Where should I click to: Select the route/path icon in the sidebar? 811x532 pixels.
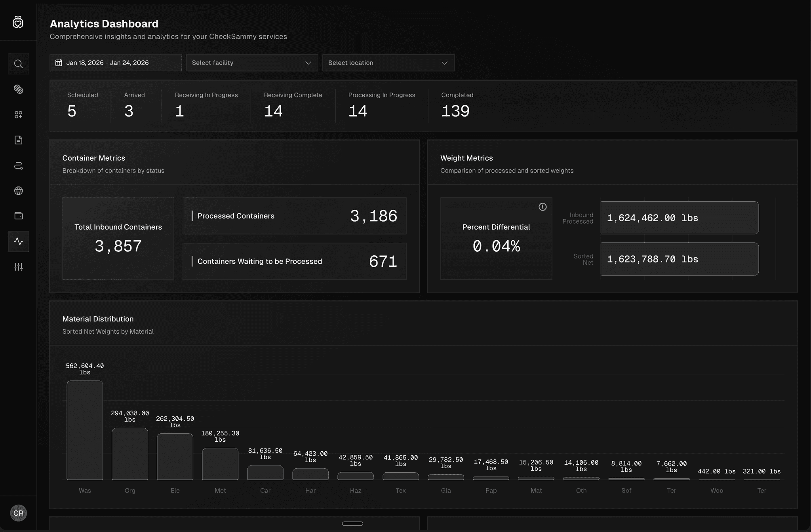(x=18, y=165)
